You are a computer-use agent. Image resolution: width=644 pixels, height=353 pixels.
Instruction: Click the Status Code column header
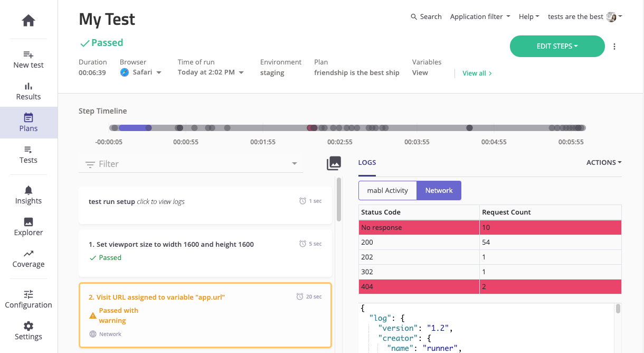[x=419, y=212]
